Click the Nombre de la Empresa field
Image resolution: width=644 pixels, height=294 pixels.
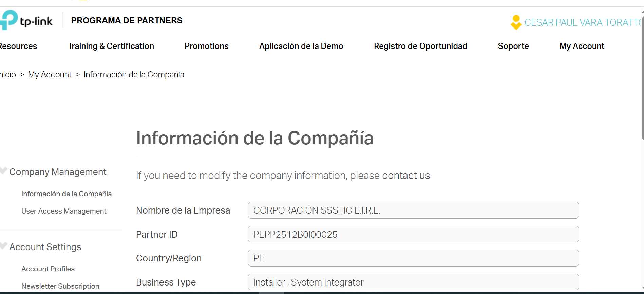pyautogui.click(x=413, y=210)
